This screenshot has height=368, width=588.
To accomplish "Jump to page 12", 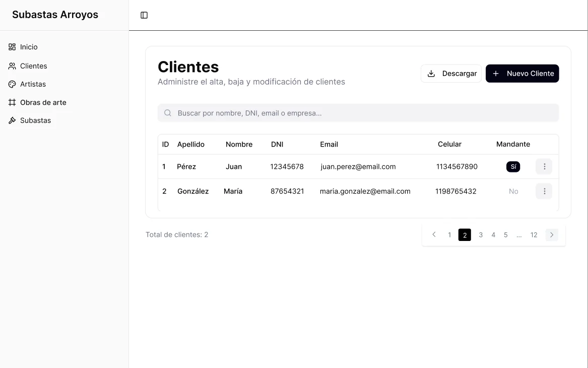I will 534,235.
